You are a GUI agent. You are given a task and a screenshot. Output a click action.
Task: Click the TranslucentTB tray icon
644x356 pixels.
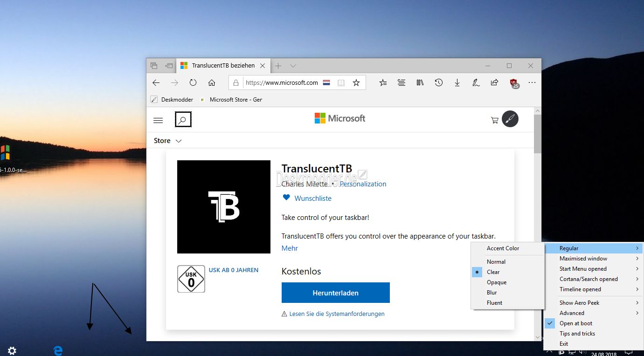[x=562, y=352]
